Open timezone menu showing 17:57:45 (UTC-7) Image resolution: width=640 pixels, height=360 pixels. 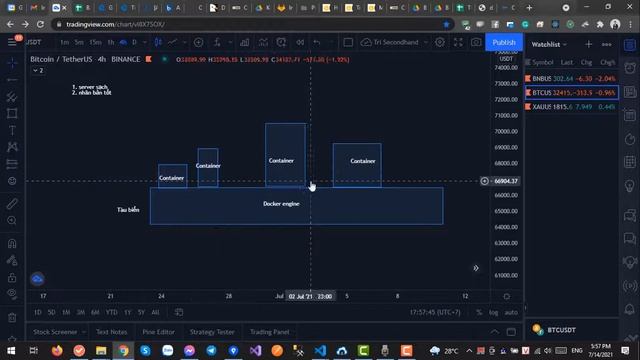click(435, 312)
